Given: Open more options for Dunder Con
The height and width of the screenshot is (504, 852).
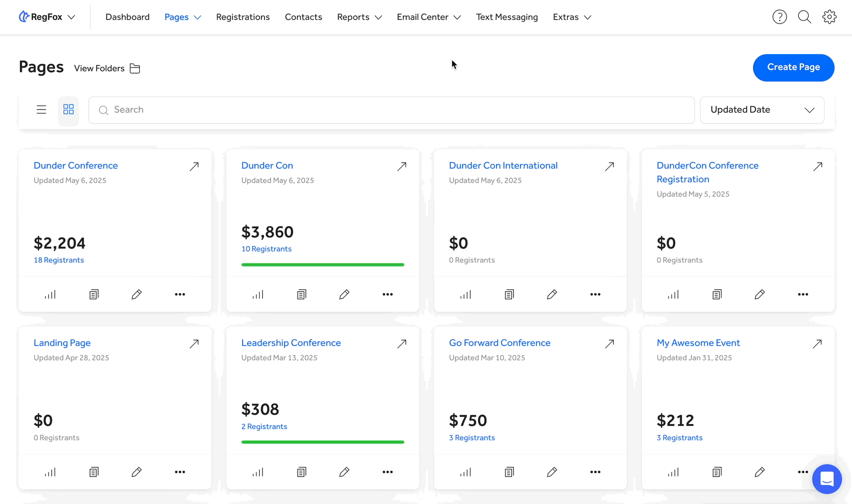Looking at the screenshot, I should [x=388, y=294].
